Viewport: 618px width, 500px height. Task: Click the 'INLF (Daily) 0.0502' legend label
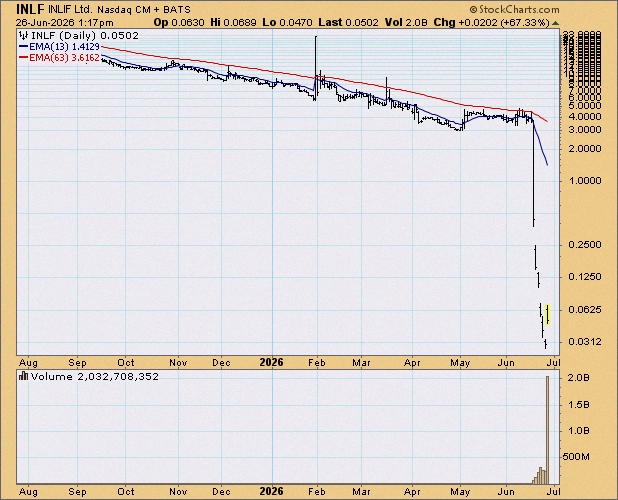coord(85,36)
